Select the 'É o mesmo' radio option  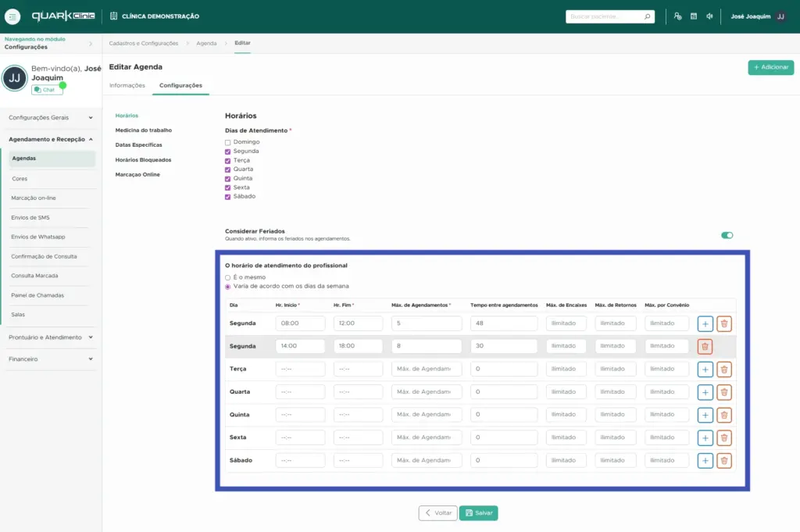(x=228, y=277)
